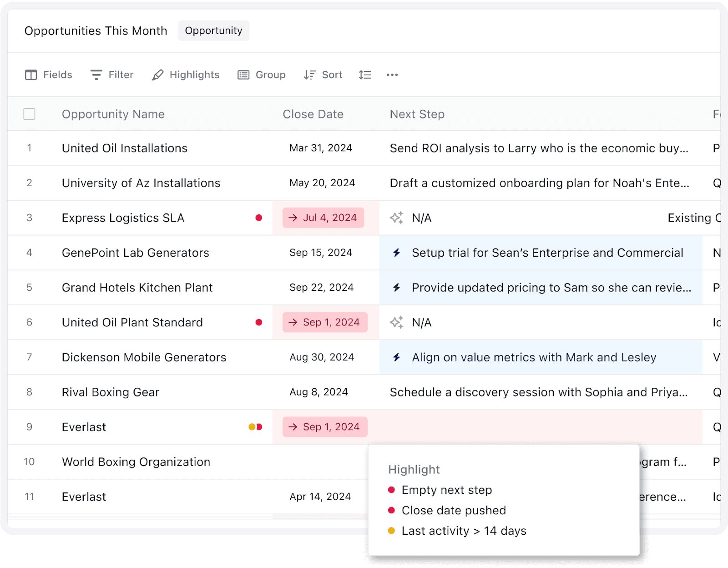Open University of Az Installations opportunity

pos(141,183)
